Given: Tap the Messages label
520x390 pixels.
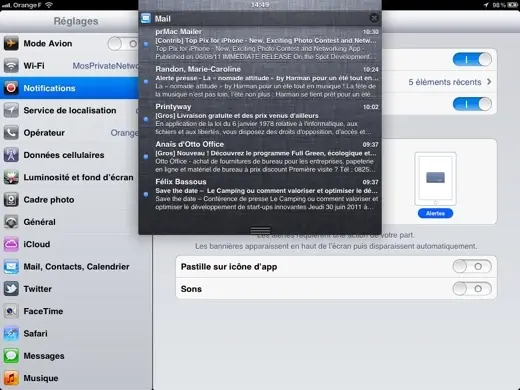Looking at the screenshot, I should pos(44,356).
